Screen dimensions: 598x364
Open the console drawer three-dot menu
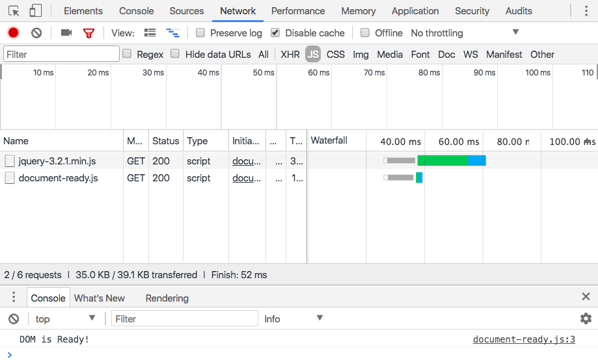[x=14, y=297]
